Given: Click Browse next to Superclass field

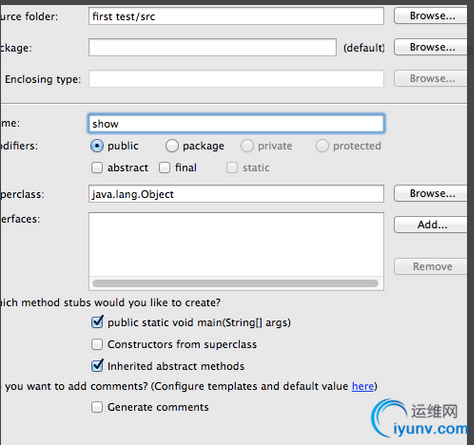Looking at the screenshot, I should coord(431,193).
